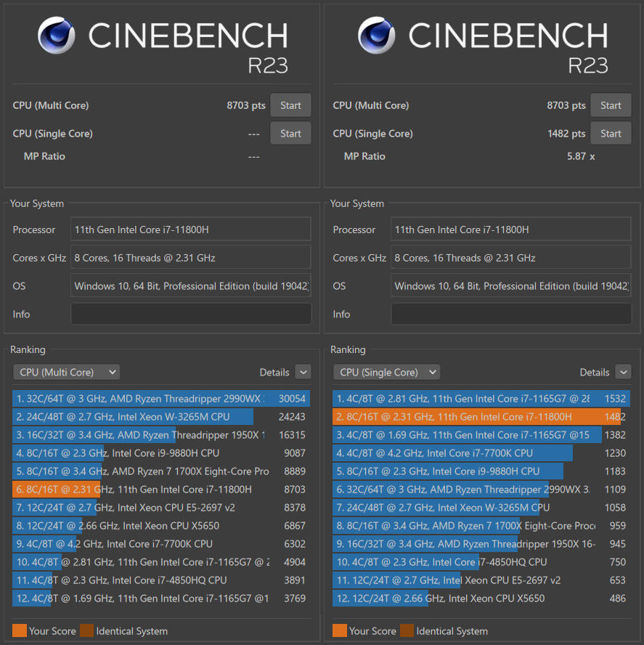The height and width of the screenshot is (645, 644).
Task: Select Xeon E5-2697 v2 row scoring 8378
Action: pyautogui.click(x=161, y=507)
